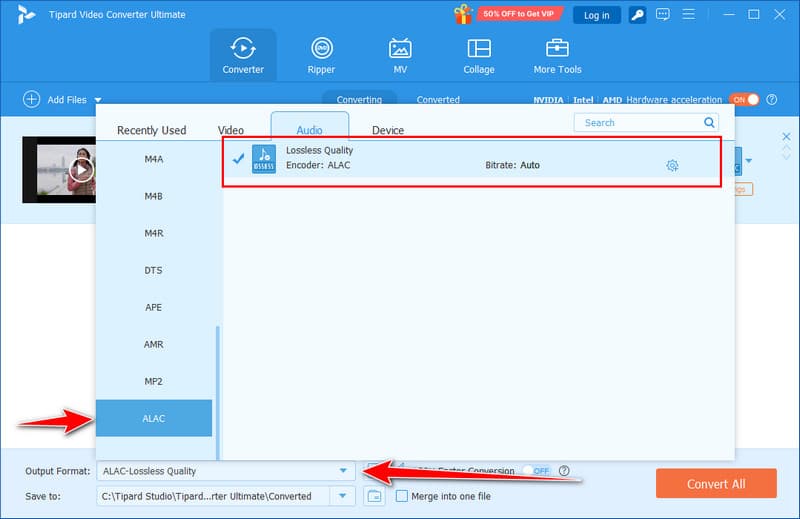Toggle the Faster Conversion switch
800x519 pixels.
(x=537, y=471)
